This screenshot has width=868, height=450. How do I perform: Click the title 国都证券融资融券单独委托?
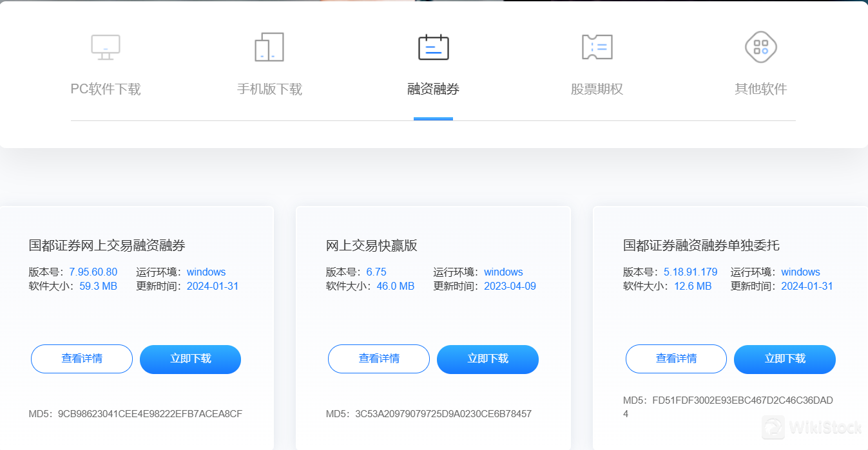[x=701, y=245]
